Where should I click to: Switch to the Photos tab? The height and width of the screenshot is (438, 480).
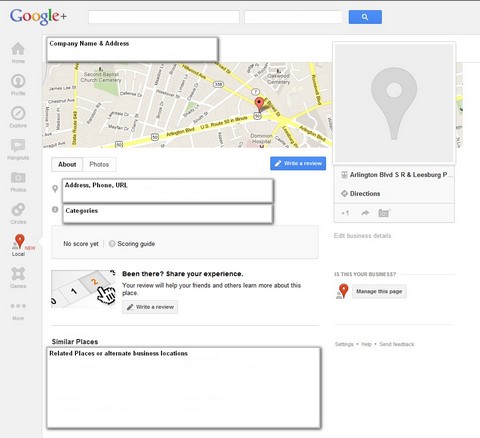[99, 164]
